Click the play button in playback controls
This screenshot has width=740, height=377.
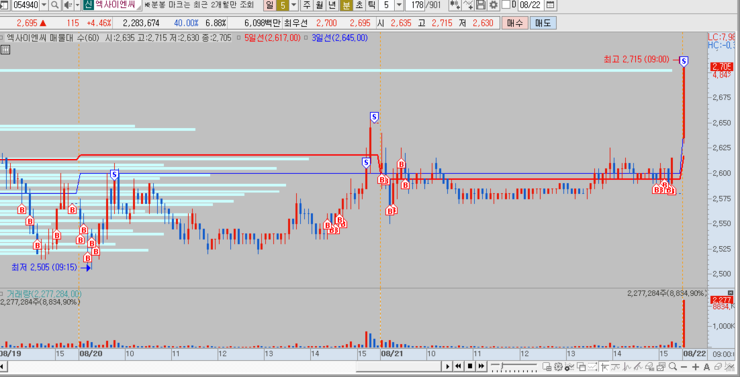pos(448,366)
